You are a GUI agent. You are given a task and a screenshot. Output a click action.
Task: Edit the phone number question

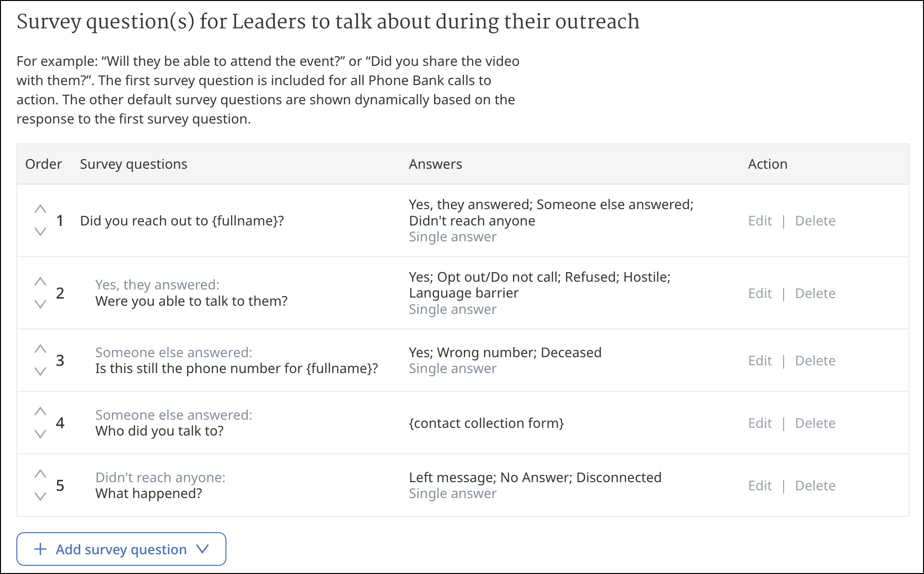(x=760, y=361)
